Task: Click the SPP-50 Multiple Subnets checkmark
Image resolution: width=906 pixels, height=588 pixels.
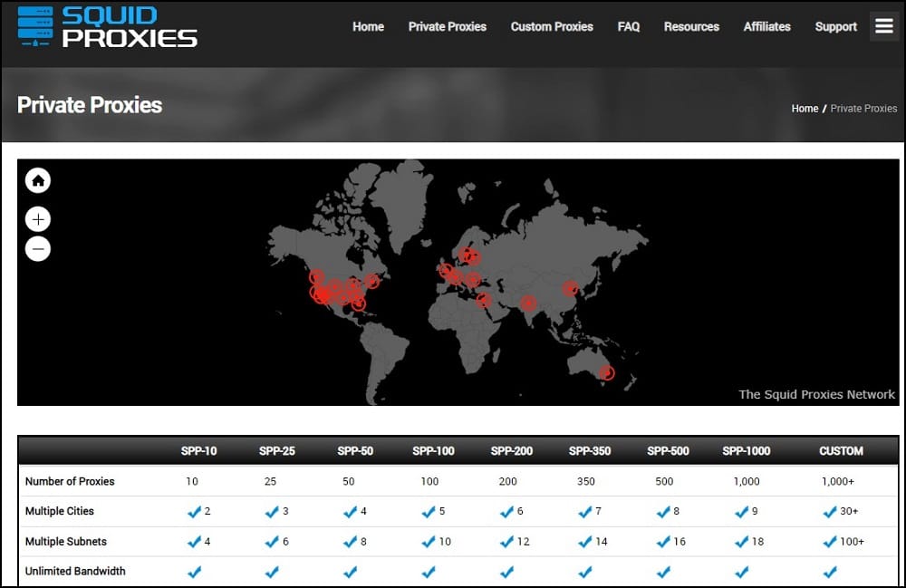Action: 350,542
